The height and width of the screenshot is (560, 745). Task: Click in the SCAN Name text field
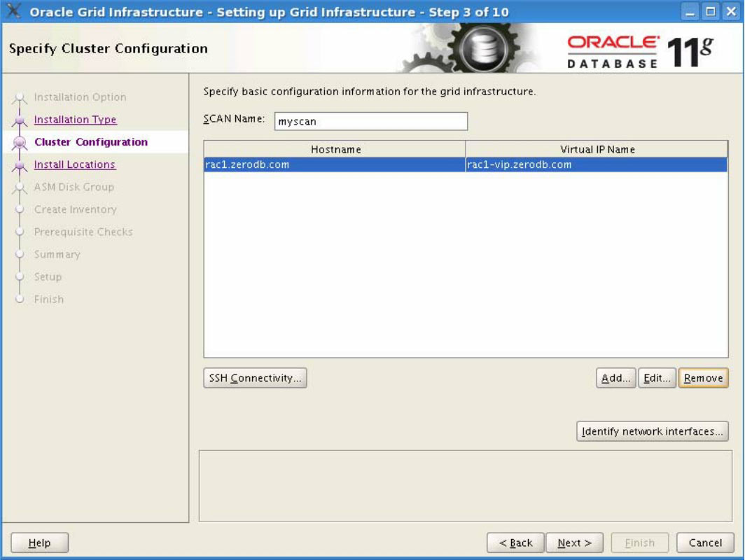[370, 121]
